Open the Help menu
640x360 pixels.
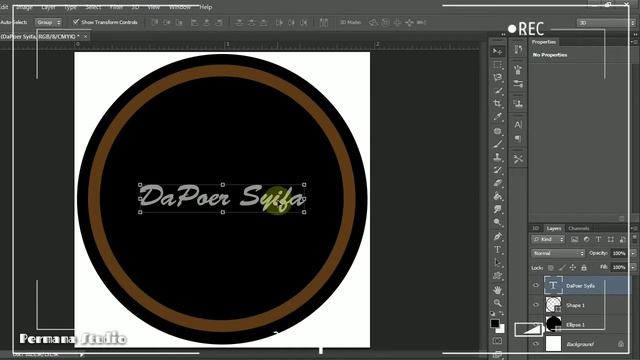[206, 7]
